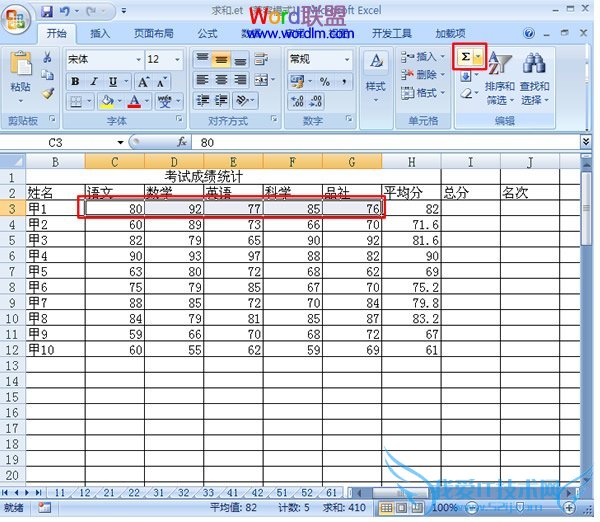Open the Styles gallery
The image size is (600, 522).
[x=376, y=79]
